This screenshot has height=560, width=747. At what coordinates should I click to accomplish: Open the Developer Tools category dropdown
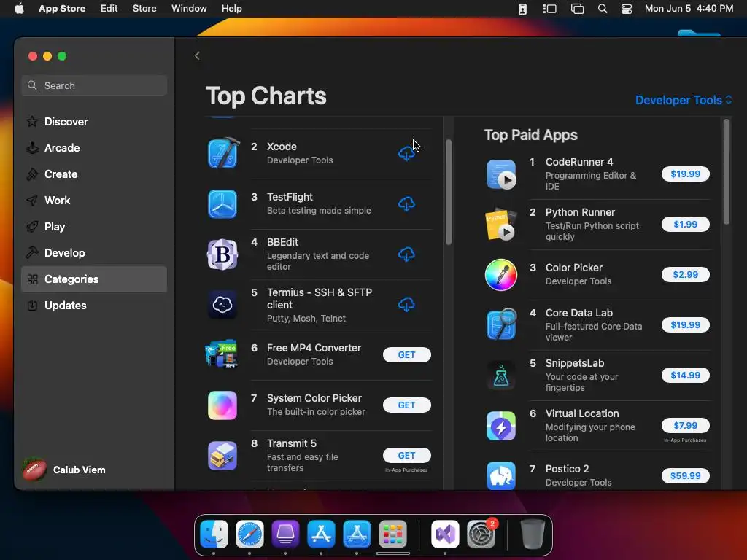[684, 100]
